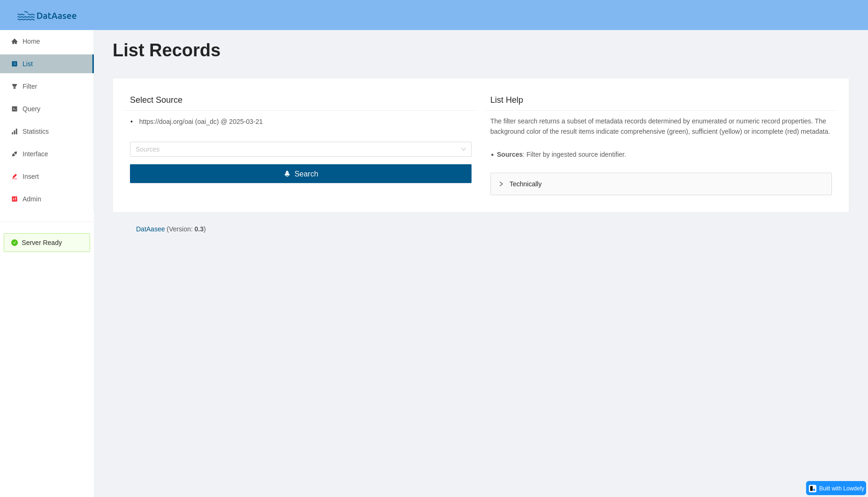Click the Interface plug icon
The height and width of the screenshot is (497, 868).
click(15, 154)
